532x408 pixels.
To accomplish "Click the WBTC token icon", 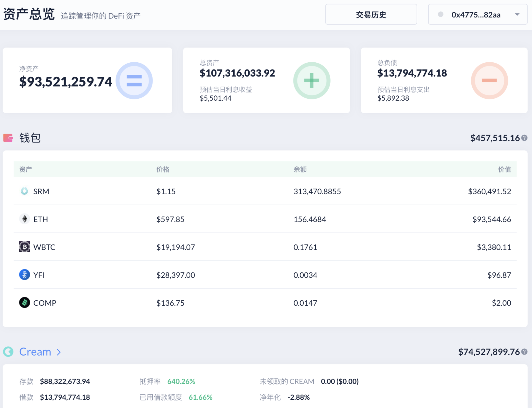I will (x=24, y=247).
